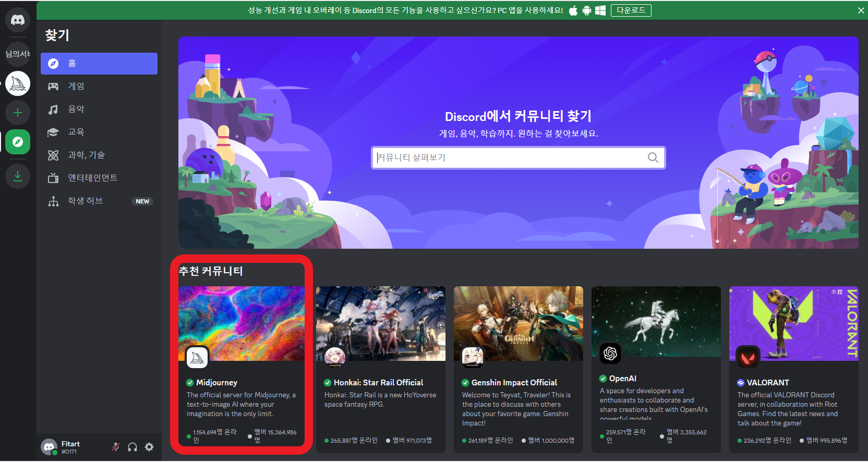Screen dimensions: 868x462
Task: Click the VALORANT red logo avatar
Action: pos(748,358)
